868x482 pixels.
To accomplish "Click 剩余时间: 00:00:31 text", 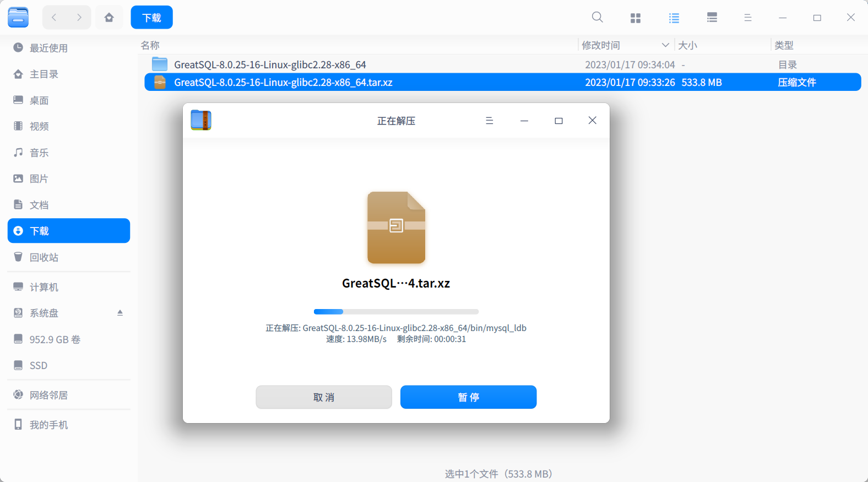I will [431, 339].
